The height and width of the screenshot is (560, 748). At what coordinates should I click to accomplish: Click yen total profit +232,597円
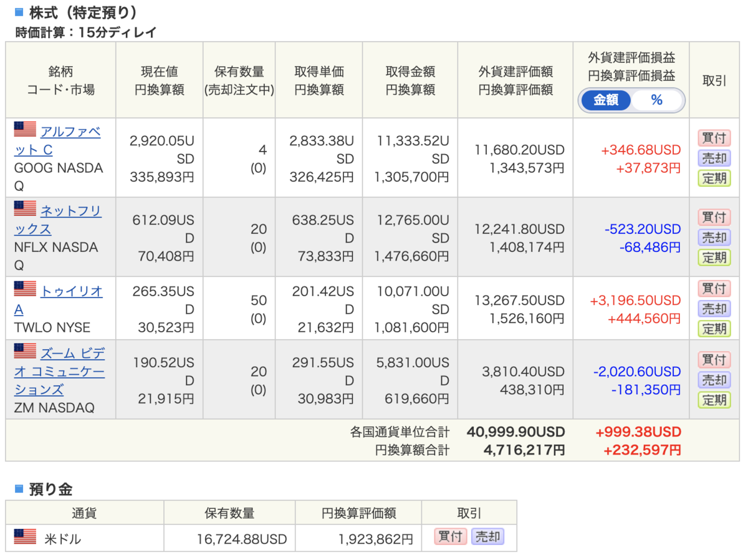[642, 450]
